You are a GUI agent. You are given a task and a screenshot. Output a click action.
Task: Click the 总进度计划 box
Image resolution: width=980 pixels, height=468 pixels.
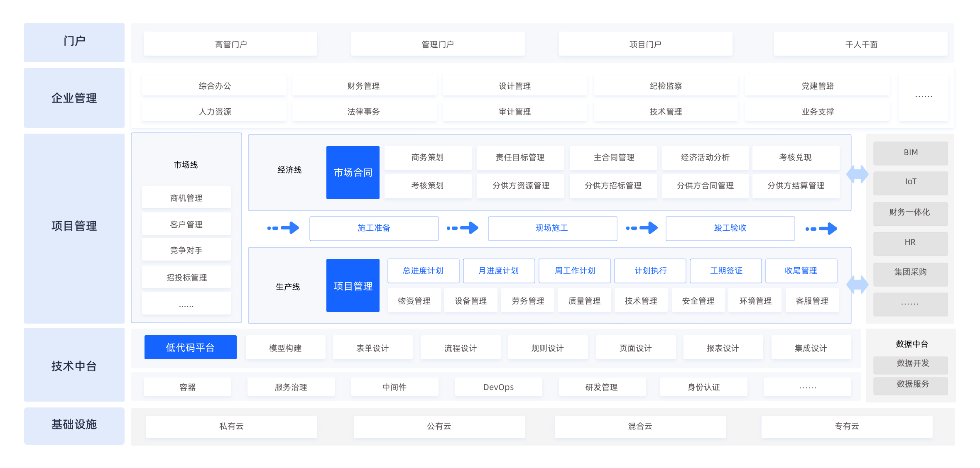pyautogui.click(x=424, y=271)
